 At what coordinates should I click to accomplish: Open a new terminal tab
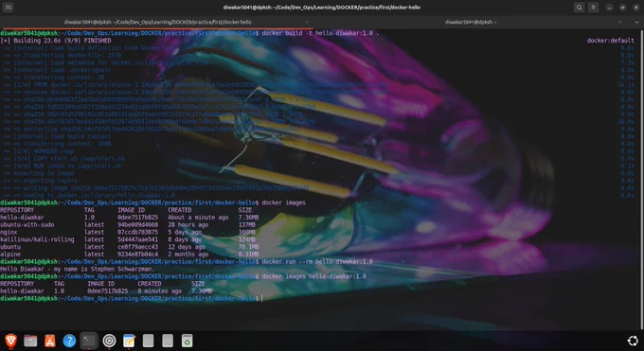(8, 8)
